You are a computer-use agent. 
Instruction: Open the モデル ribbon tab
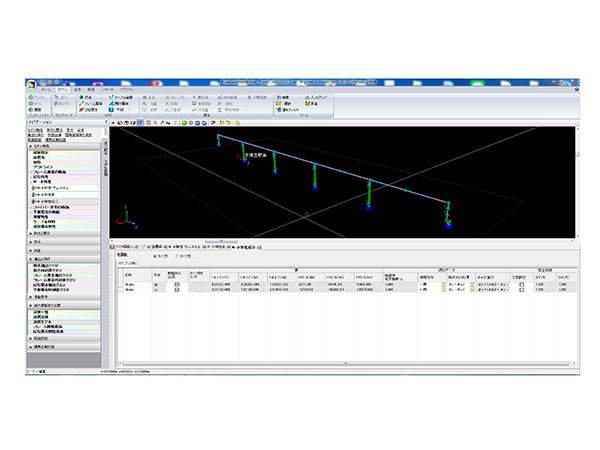(x=60, y=89)
